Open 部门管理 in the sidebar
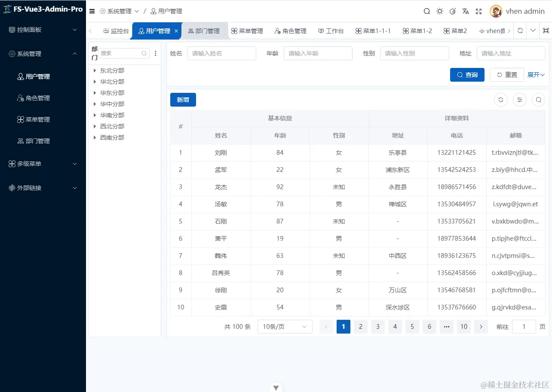The image size is (552, 392). point(43,141)
